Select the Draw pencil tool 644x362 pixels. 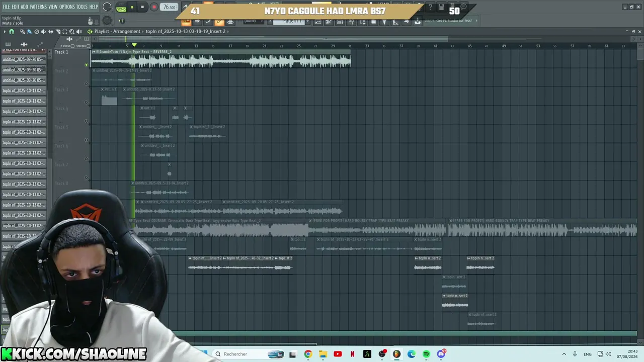23,32
